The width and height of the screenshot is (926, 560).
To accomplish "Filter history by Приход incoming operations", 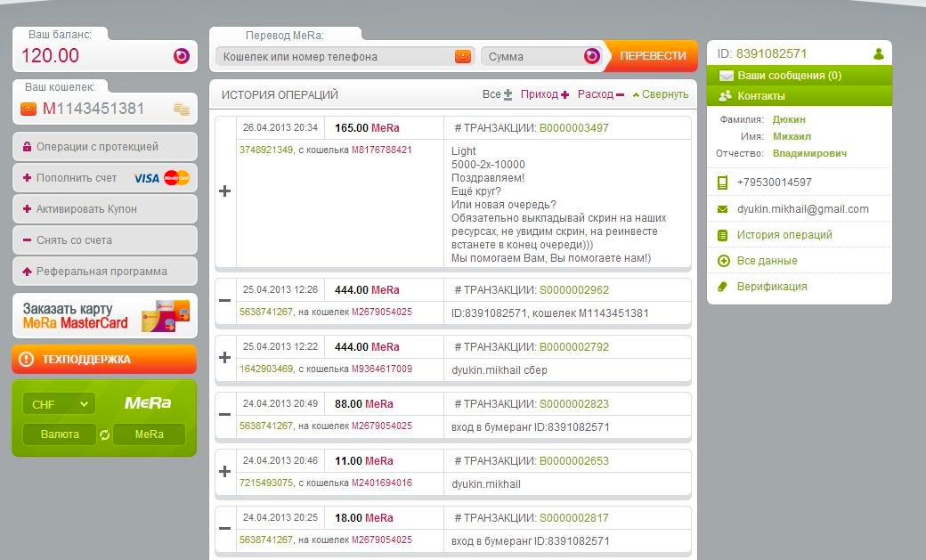I will [x=545, y=94].
